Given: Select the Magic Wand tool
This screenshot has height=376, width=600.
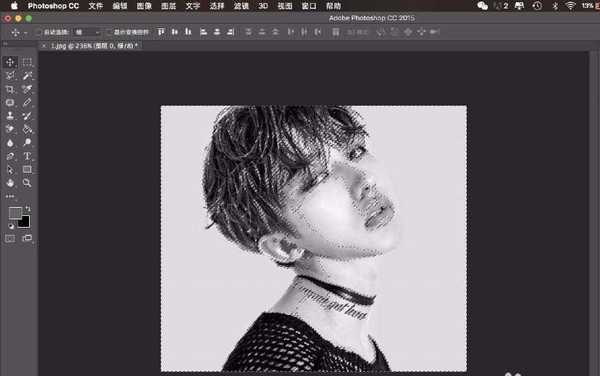Looking at the screenshot, I should click(27, 75).
